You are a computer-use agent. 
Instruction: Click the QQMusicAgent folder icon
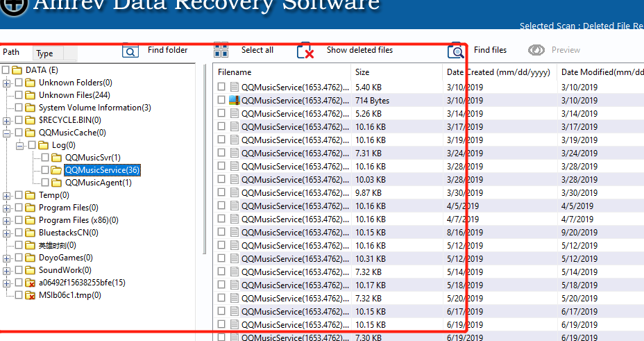(x=57, y=183)
